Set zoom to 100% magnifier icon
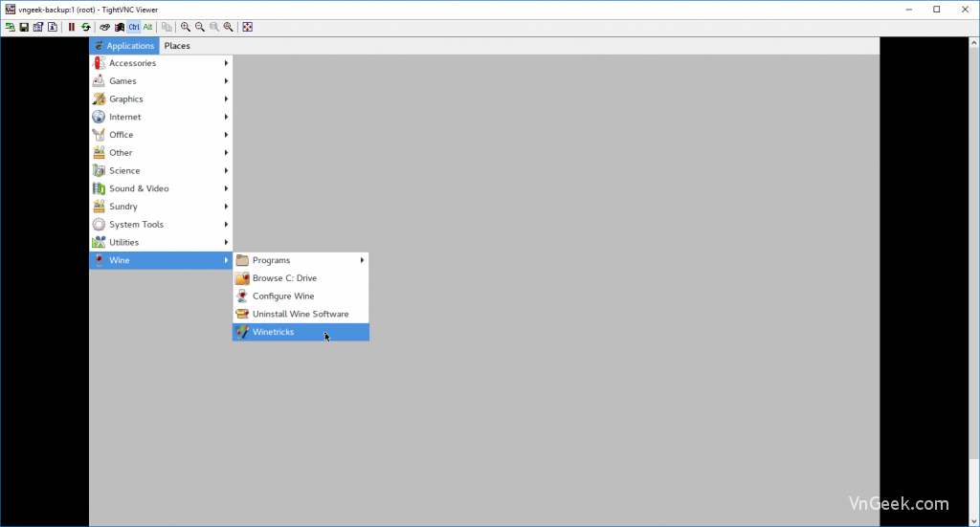Image resolution: width=980 pixels, height=527 pixels. tap(214, 27)
